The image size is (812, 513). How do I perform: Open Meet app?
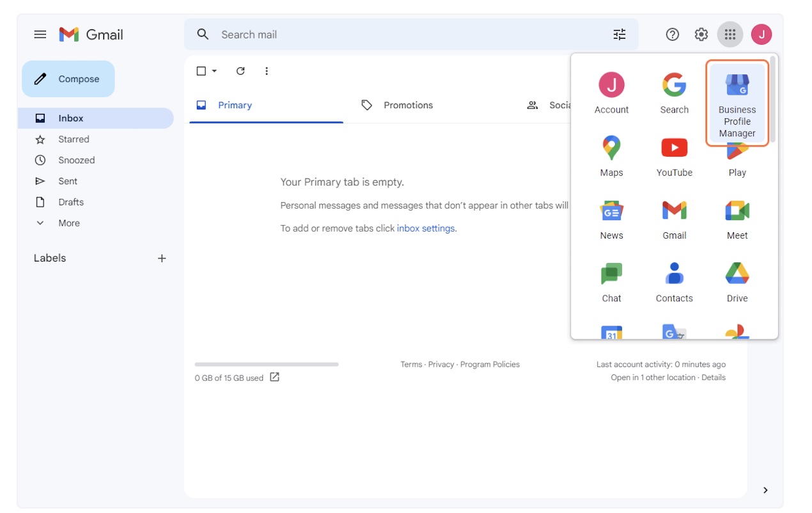click(737, 219)
